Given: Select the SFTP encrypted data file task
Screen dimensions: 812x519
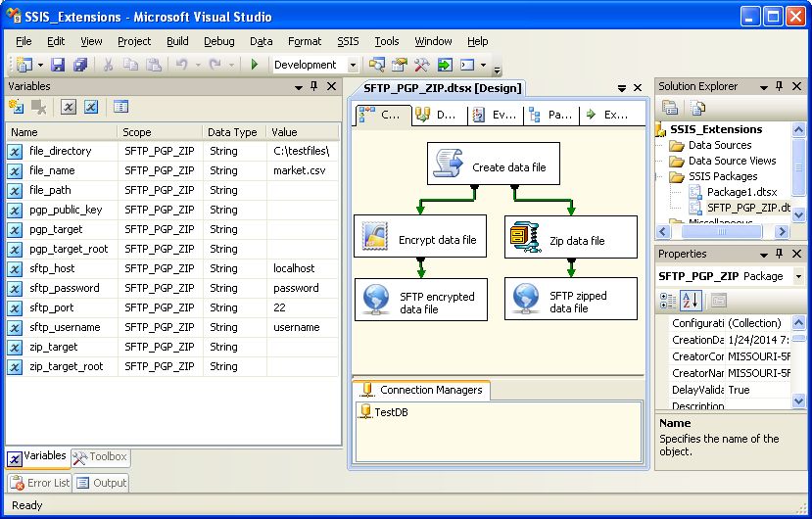Looking at the screenshot, I should coord(421,300).
